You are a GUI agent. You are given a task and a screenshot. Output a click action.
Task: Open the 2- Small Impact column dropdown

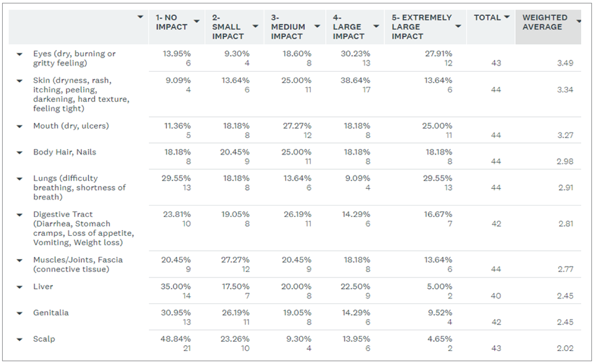(x=255, y=26)
